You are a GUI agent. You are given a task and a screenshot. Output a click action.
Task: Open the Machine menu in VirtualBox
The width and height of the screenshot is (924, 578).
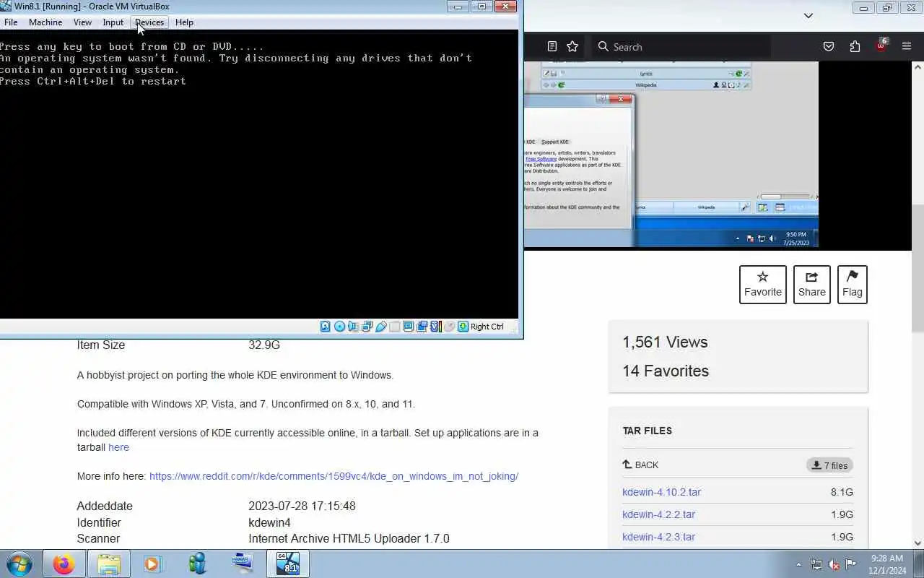coord(45,22)
